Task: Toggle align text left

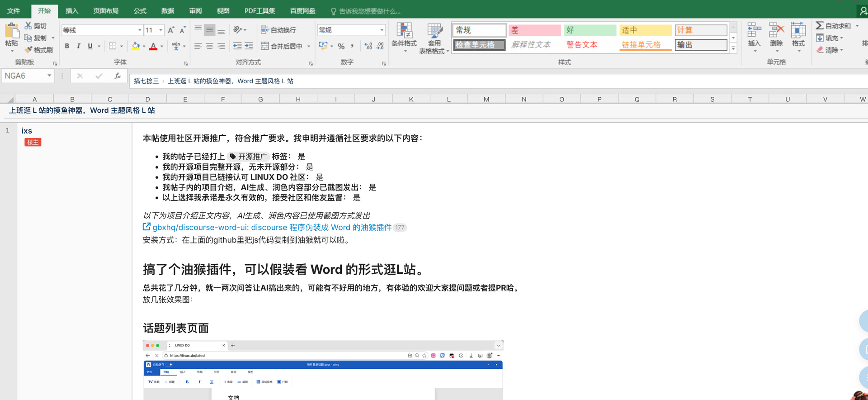Action: [198, 46]
